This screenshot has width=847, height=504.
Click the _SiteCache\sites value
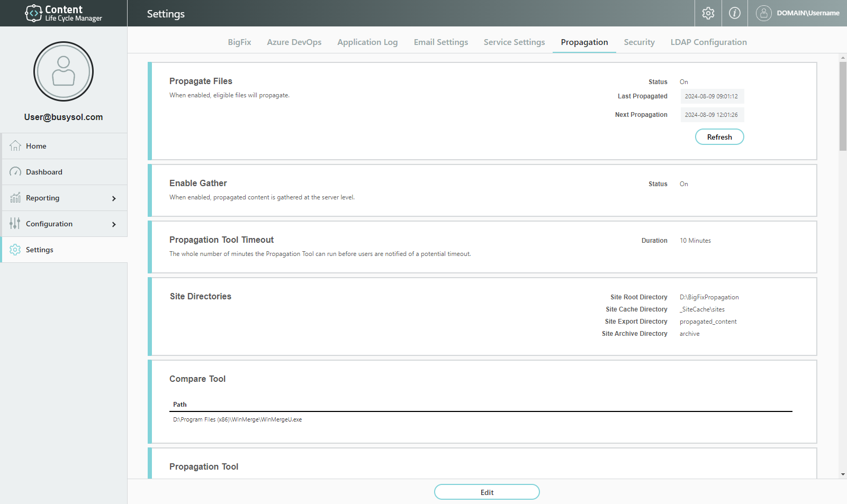click(702, 309)
